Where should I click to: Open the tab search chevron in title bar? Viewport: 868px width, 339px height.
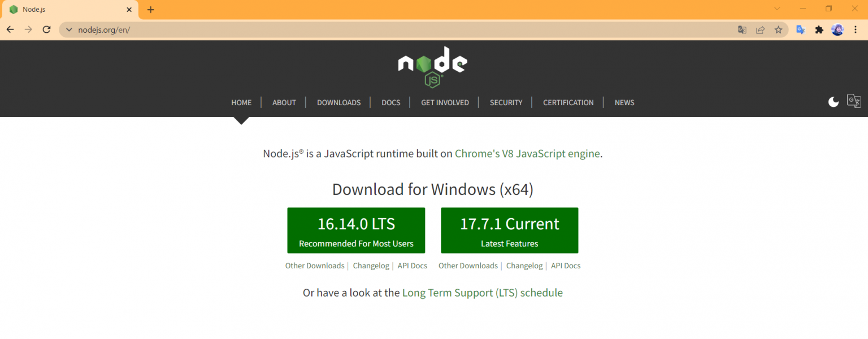pyautogui.click(x=777, y=9)
